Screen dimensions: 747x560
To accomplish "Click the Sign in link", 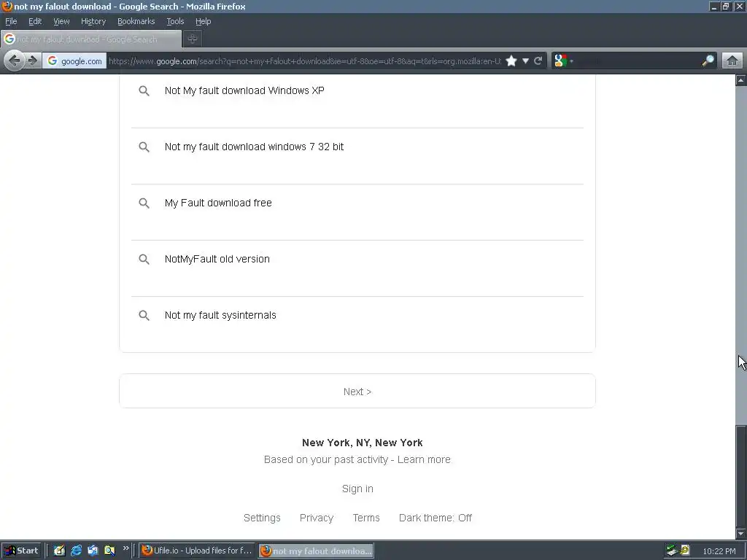I will click(x=357, y=489).
